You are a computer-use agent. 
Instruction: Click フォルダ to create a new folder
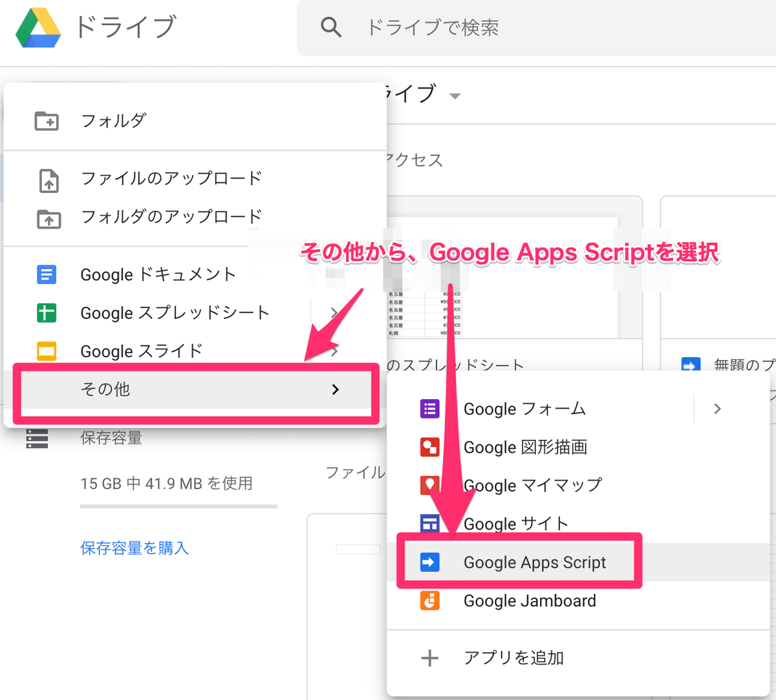[112, 120]
